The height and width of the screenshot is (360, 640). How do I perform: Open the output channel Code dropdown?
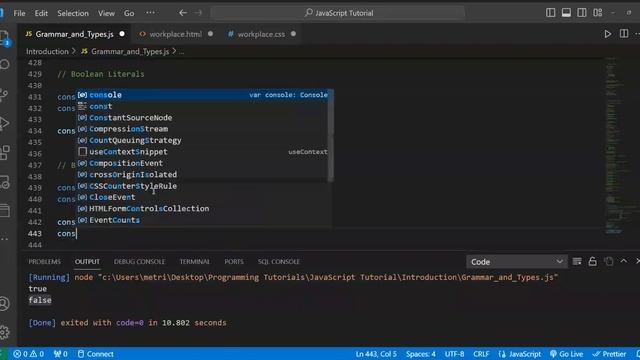click(x=517, y=262)
